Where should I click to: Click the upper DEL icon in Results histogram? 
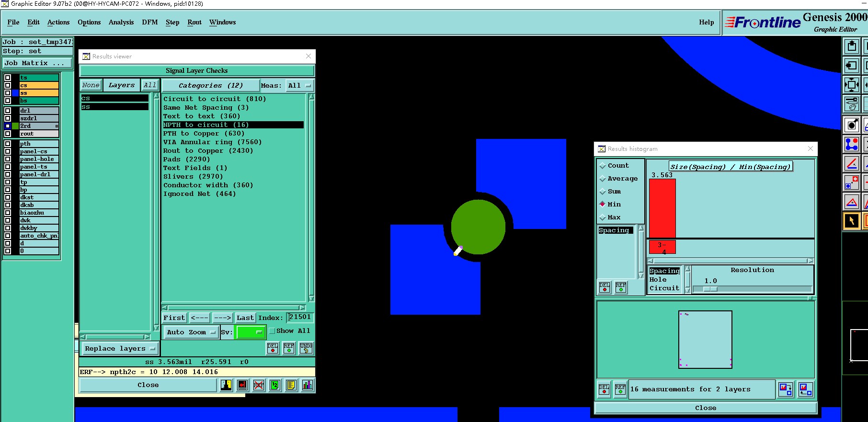click(x=605, y=287)
